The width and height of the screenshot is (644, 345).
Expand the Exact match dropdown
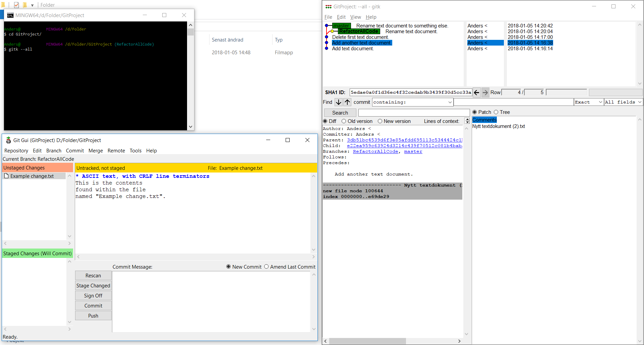(600, 102)
